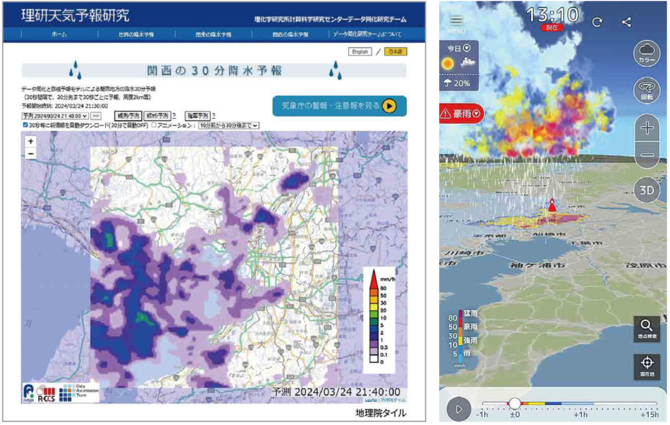Select the second forecast type button

tap(157, 116)
